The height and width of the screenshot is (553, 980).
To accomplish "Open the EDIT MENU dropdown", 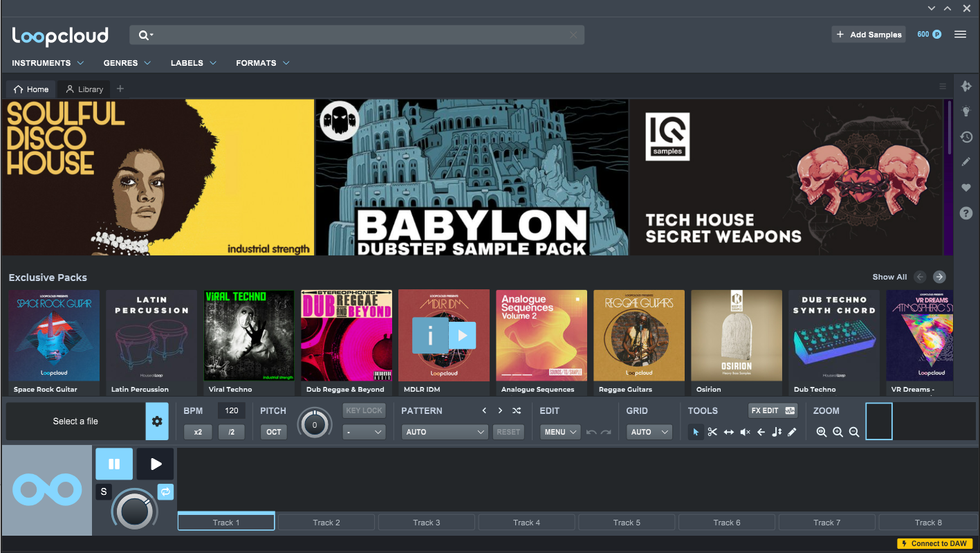I will tap(560, 432).
